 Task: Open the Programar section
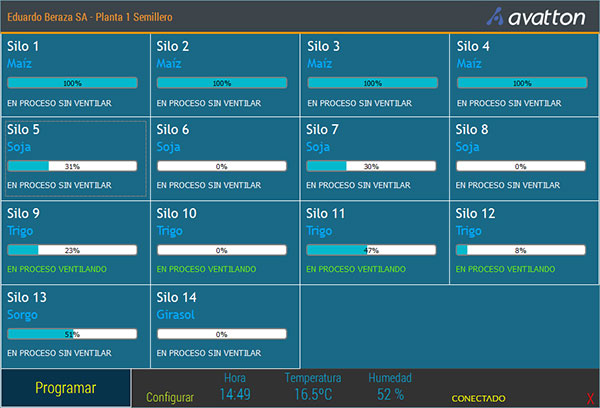65,388
